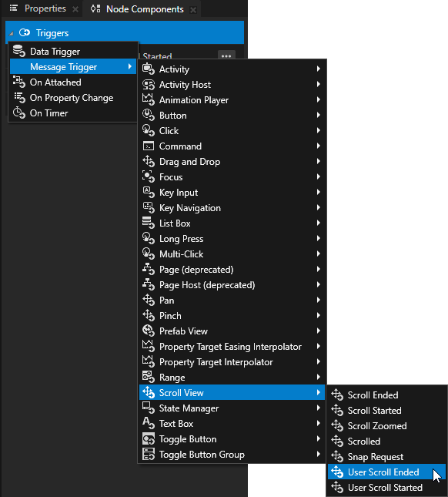Expand Message Trigger submenu arrow
Image resolution: width=448 pixels, height=497 pixels.
[129, 66]
